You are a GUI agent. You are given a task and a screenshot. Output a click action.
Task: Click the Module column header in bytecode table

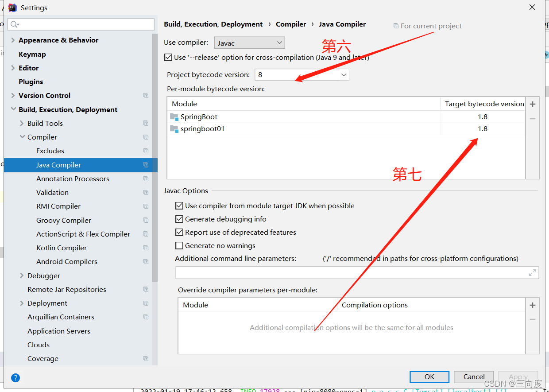click(x=304, y=104)
